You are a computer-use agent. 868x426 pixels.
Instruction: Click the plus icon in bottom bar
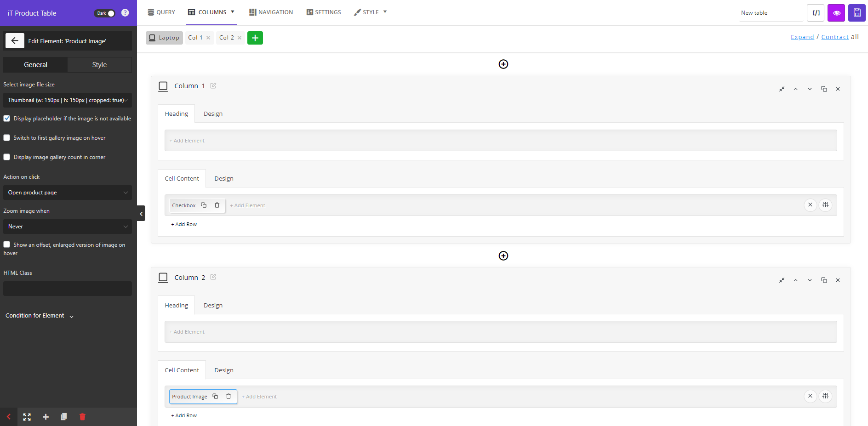point(46,417)
